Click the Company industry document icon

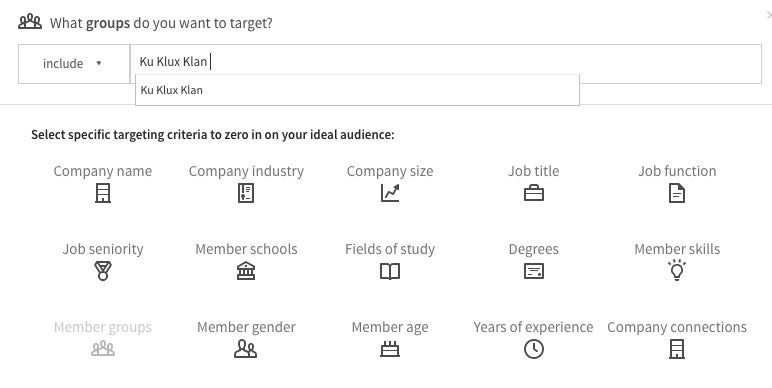point(246,193)
